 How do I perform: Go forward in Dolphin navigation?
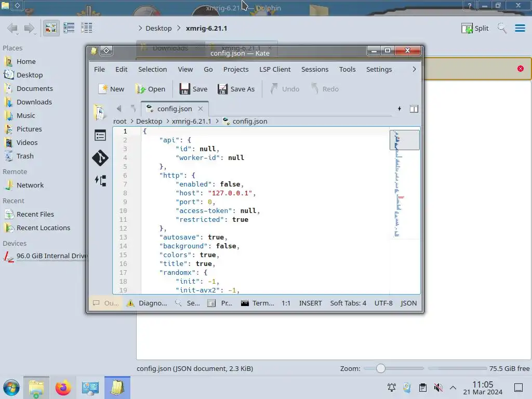[30, 28]
